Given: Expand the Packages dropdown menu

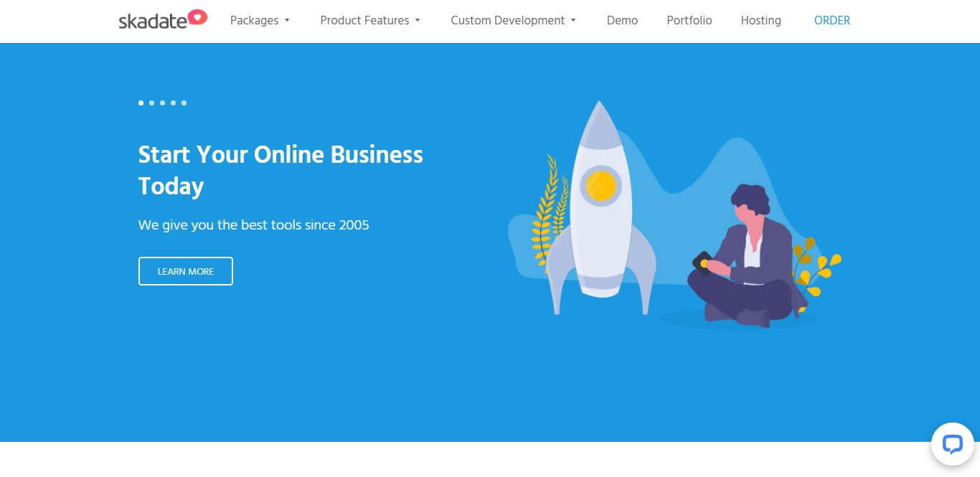Looking at the screenshot, I should tap(260, 21).
